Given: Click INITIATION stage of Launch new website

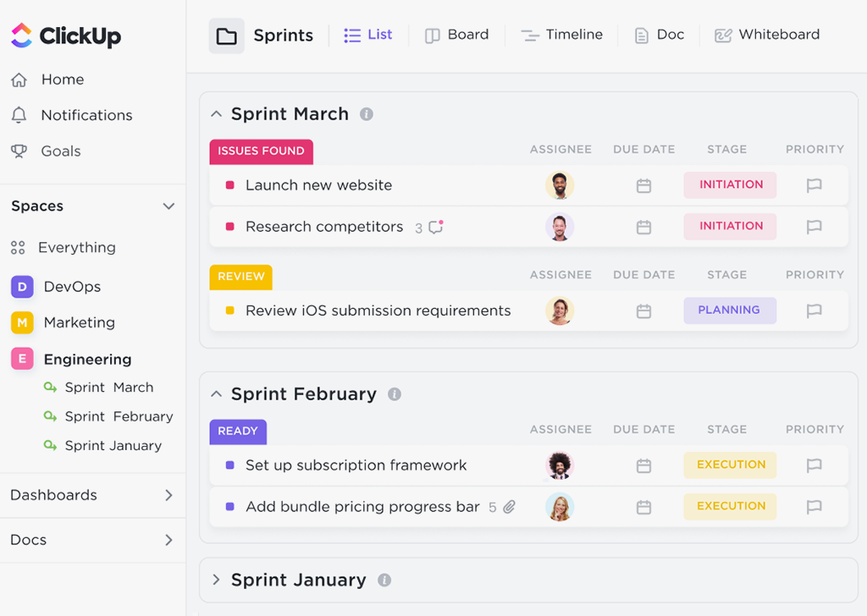Looking at the screenshot, I should tap(730, 185).
